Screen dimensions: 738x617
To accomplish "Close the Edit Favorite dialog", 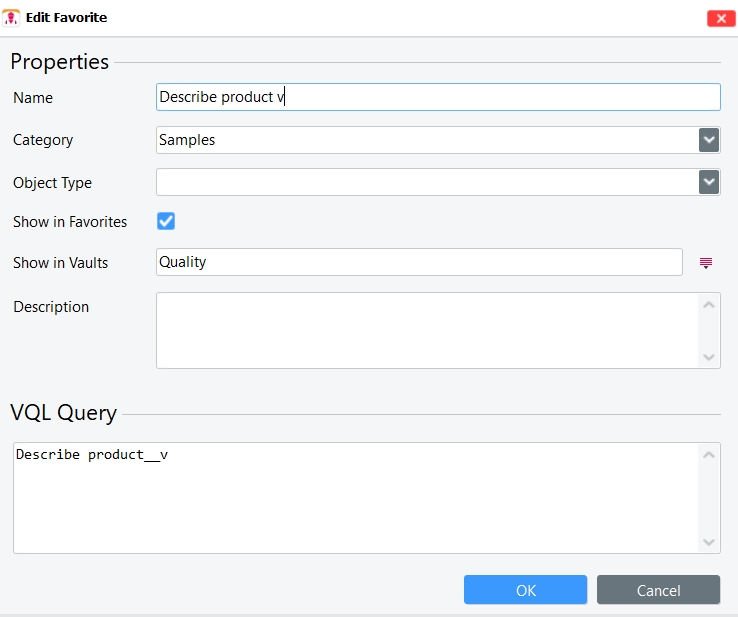I will click(720, 18).
